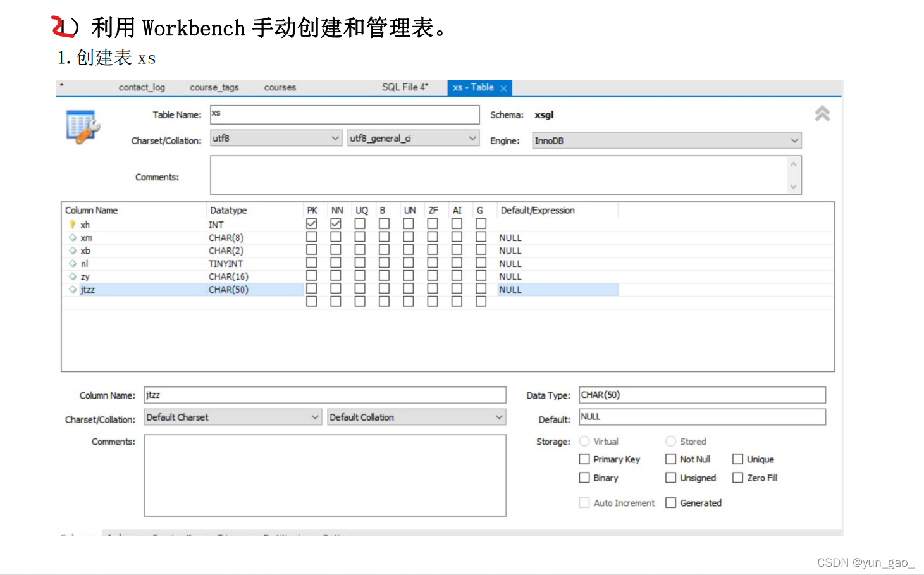The image size is (924, 575).
Task: Select the Virtual storage radio button
Action: (x=584, y=442)
